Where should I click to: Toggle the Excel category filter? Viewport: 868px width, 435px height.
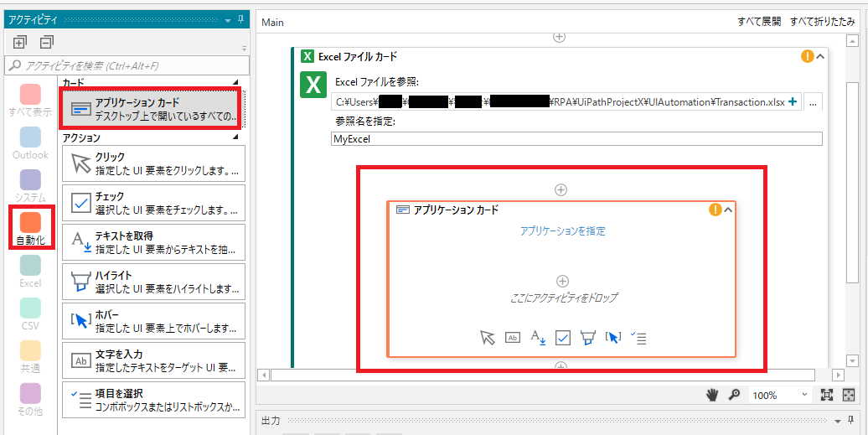(x=29, y=271)
